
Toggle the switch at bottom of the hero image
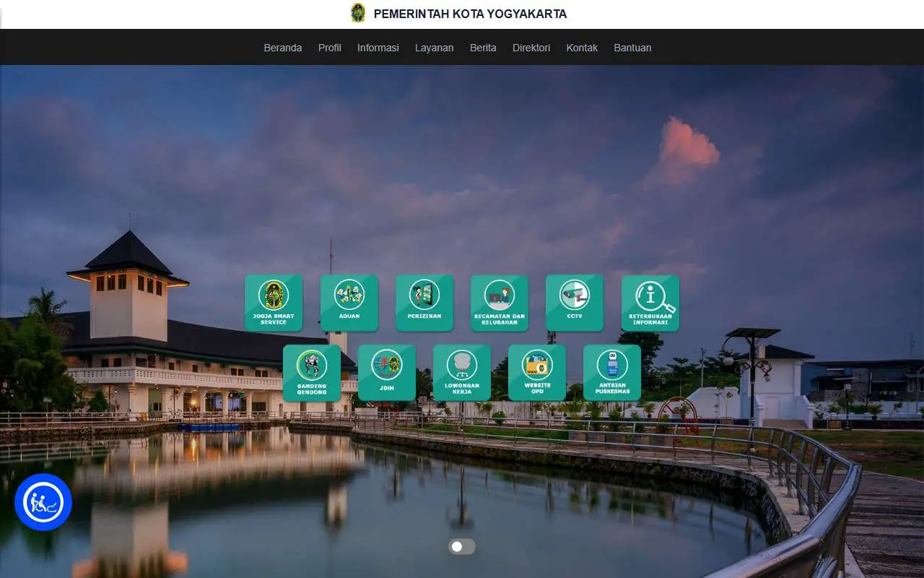[x=462, y=547]
